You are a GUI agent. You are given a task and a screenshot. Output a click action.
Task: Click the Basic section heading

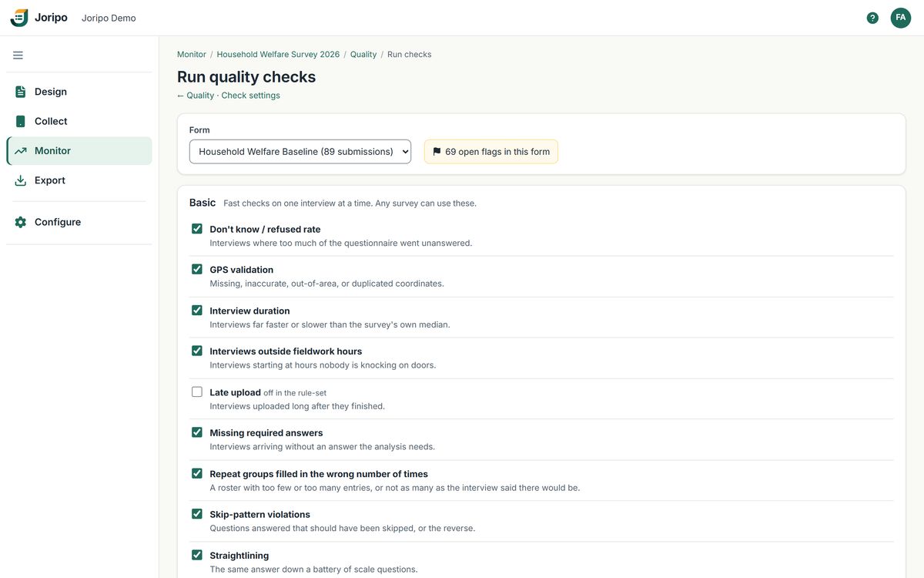(x=203, y=203)
